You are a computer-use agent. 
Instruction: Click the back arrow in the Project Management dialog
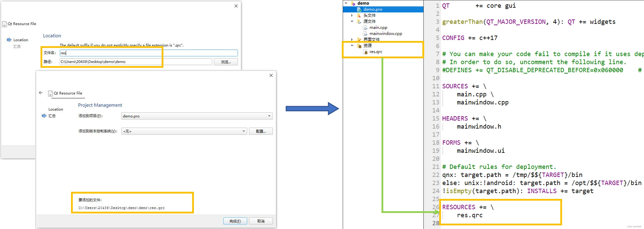tap(41, 93)
